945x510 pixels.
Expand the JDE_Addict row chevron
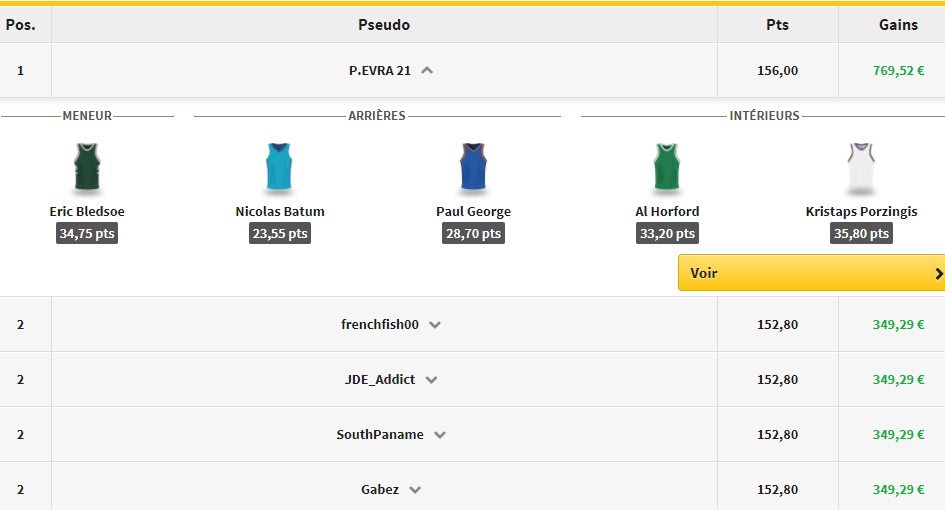pos(431,380)
